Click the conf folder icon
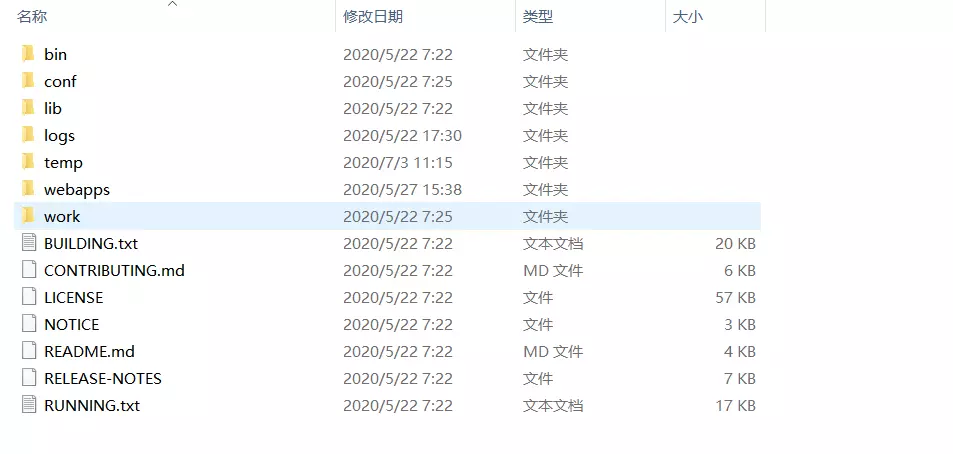 pos(28,81)
